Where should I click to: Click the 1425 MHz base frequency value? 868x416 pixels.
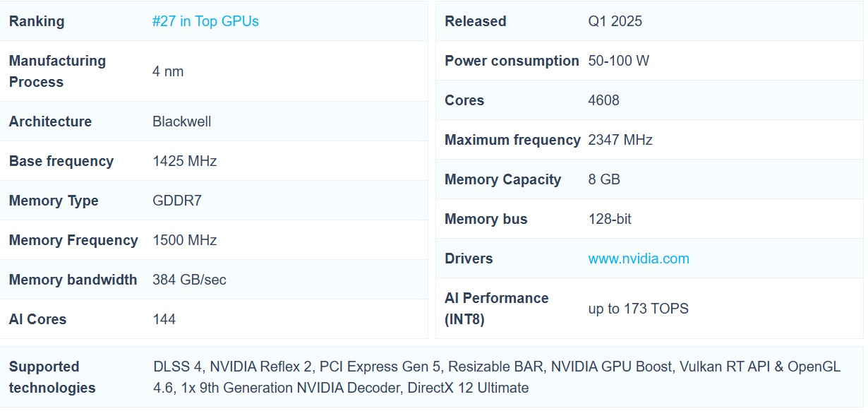click(x=184, y=161)
